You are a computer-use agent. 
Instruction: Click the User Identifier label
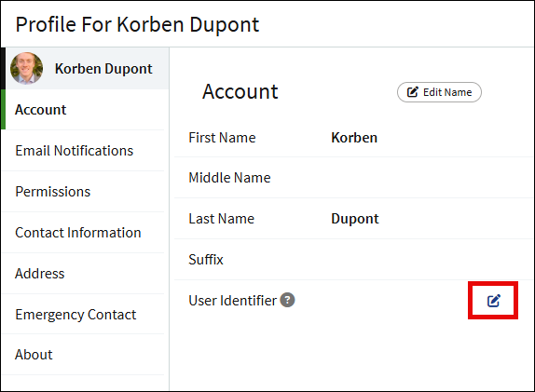(232, 301)
